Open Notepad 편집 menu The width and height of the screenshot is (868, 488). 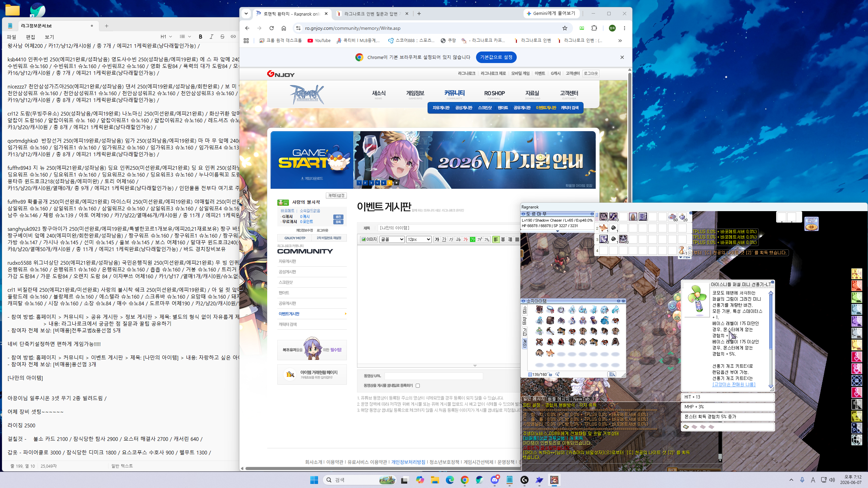pyautogui.click(x=31, y=37)
